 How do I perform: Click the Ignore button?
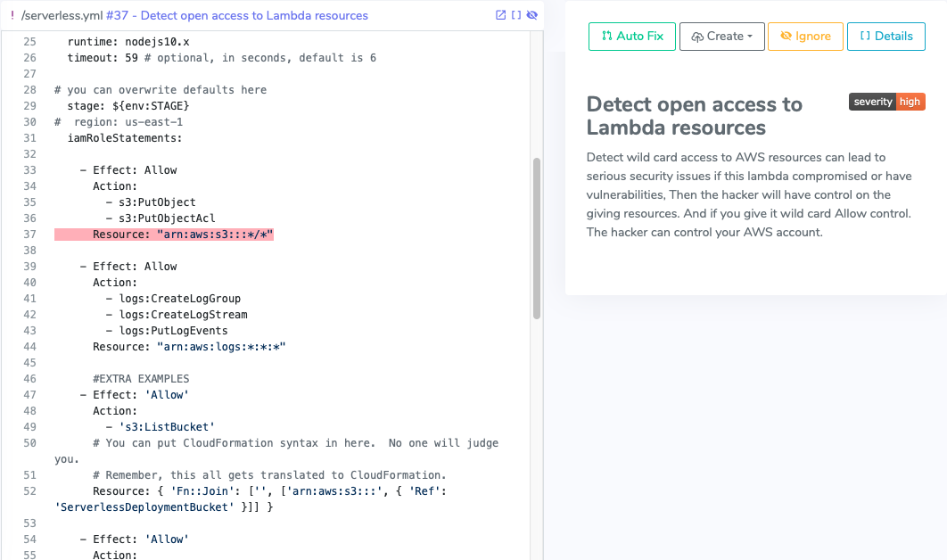click(805, 37)
